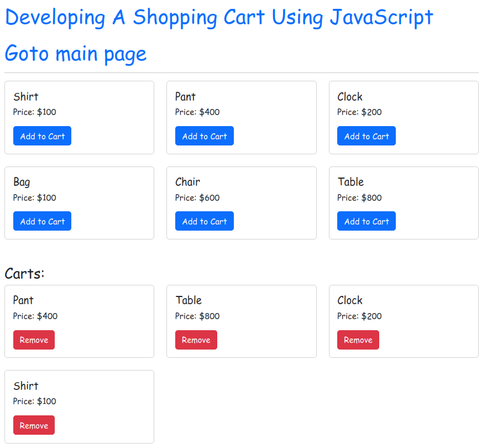Viewport: 492px width, 448px height.
Task: Remove Table from the cart
Action: (196, 340)
